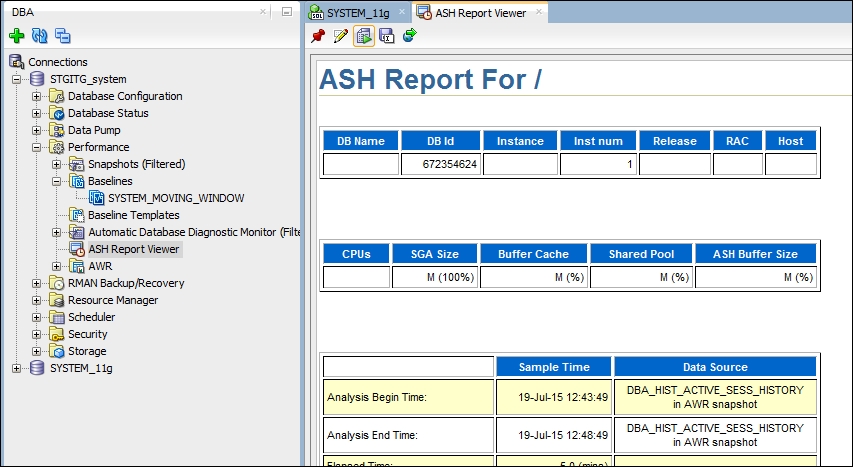Select SYSTEM_MOVING_WINDOW baseline label
The height and width of the screenshot is (467, 853).
point(176,198)
